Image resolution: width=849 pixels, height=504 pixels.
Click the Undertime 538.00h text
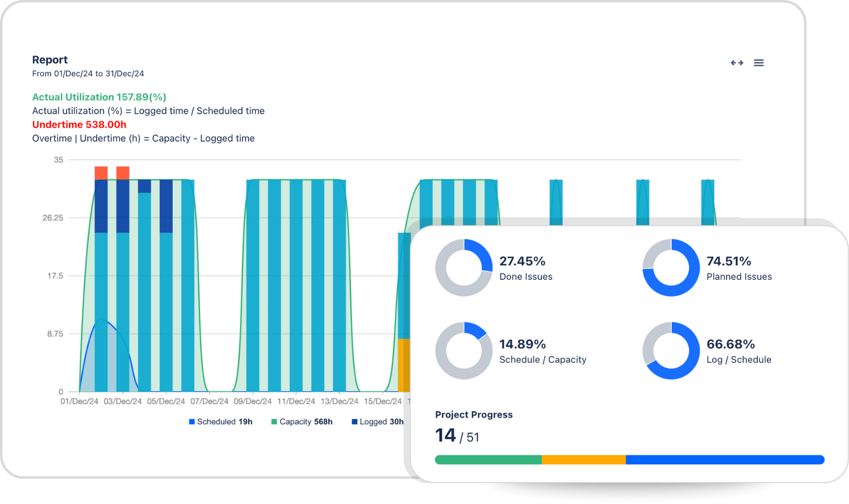click(x=79, y=124)
